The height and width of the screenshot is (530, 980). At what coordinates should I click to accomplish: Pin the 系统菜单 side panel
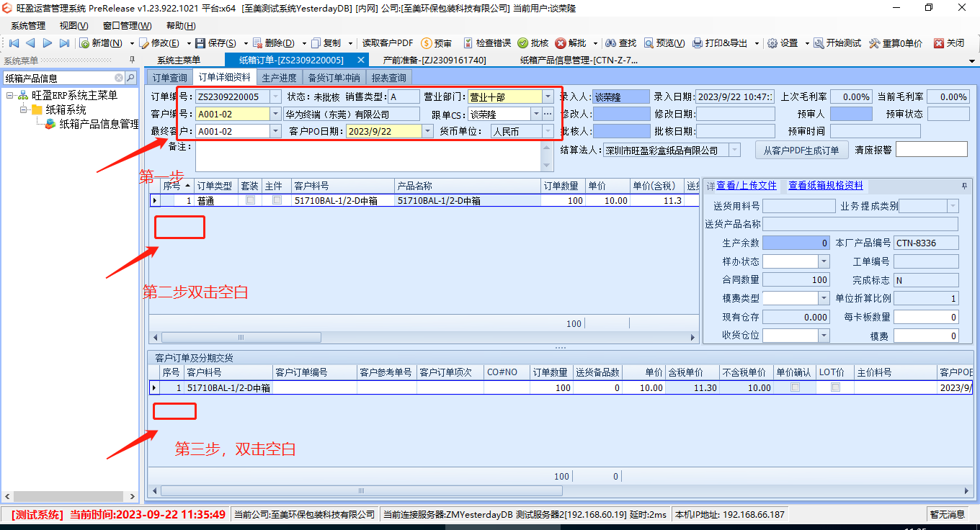pos(132,60)
